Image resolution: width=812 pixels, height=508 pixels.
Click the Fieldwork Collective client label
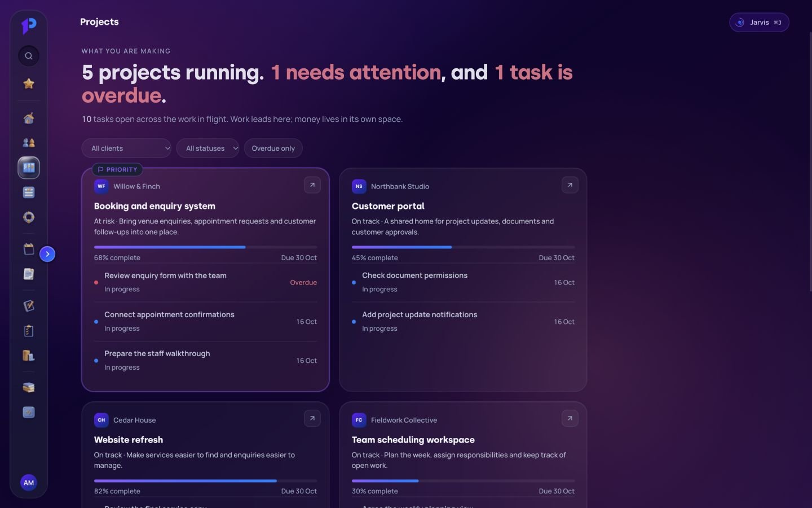[x=404, y=420]
